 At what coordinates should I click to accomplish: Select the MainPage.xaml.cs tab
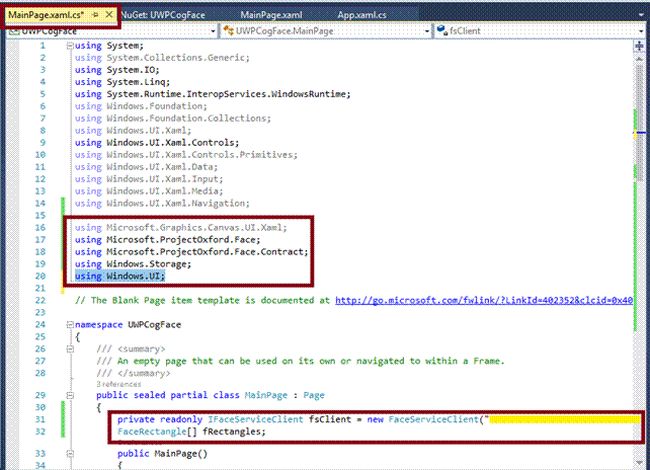(x=46, y=15)
